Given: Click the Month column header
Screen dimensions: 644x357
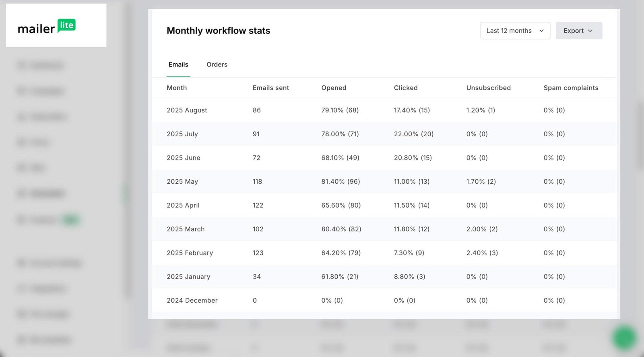Looking at the screenshot, I should 177,88.
